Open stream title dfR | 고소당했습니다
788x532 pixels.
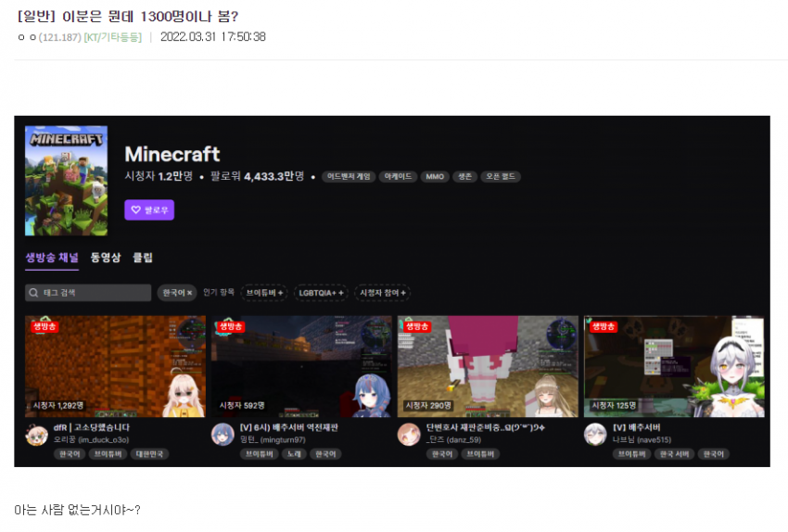92,427
